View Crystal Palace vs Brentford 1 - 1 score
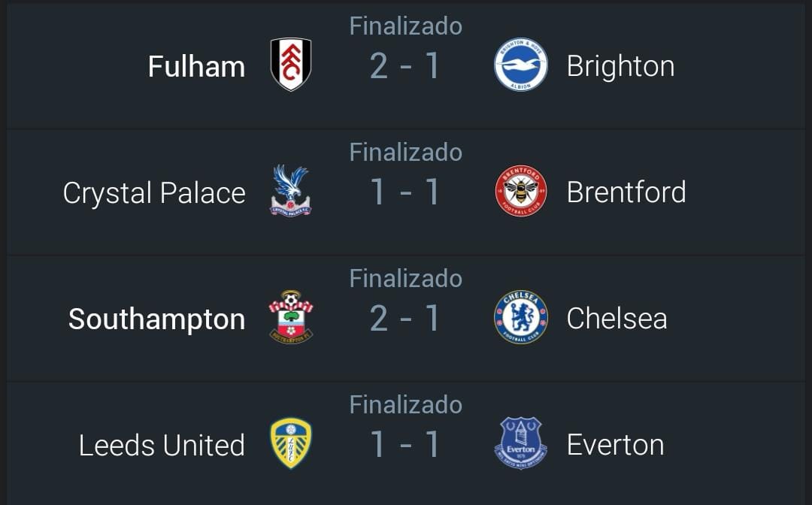This screenshot has height=505, width=812. (405, 192)
